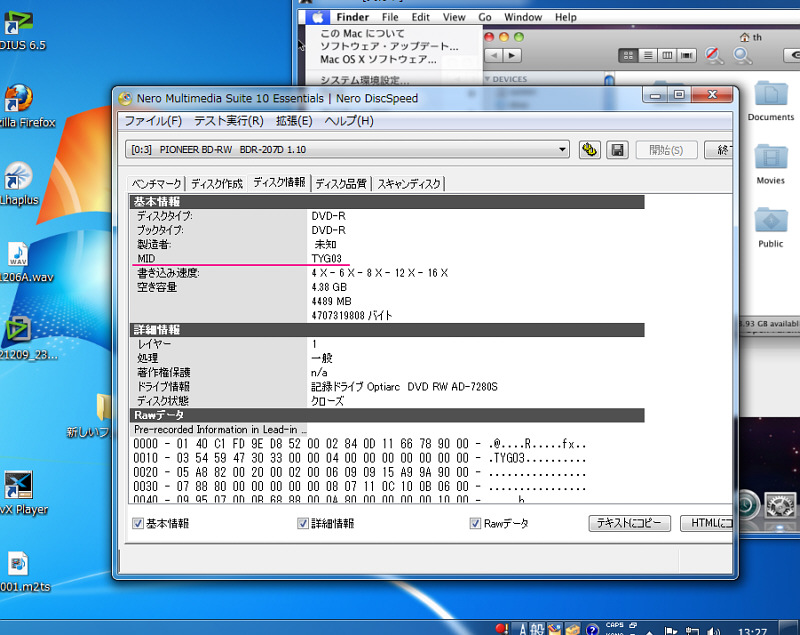
Task: Toggle the 基本情報 checkbox
Action: coord(138,523)
